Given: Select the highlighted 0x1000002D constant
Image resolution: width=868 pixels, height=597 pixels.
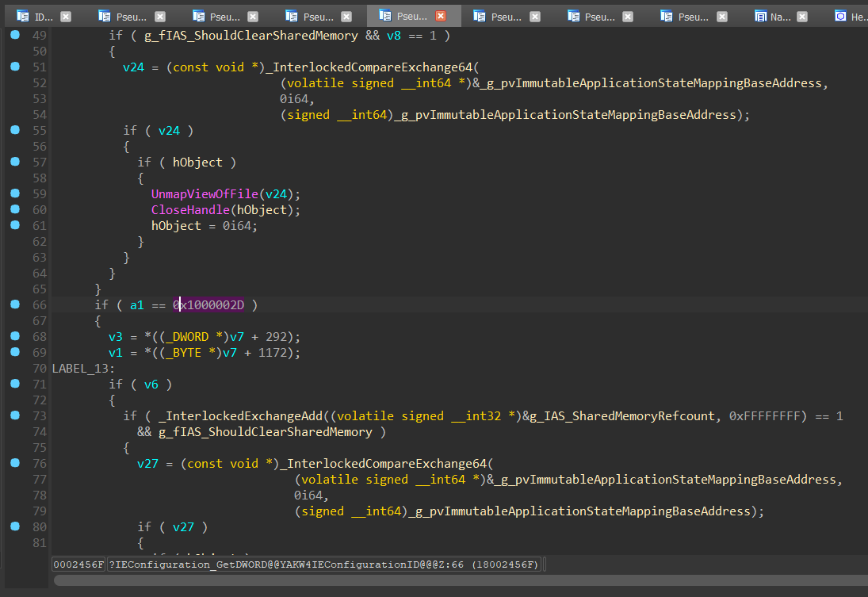Looking at the screenshot, I should coord(208,305).
